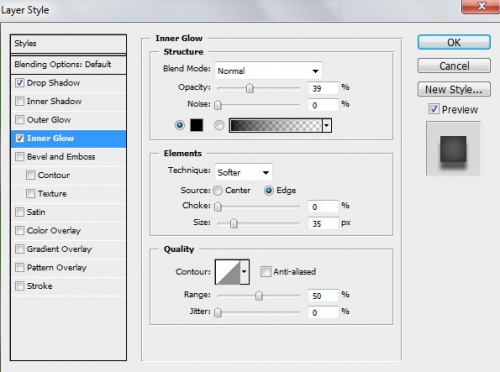Enable the Satin checkbox

[20, 212]
